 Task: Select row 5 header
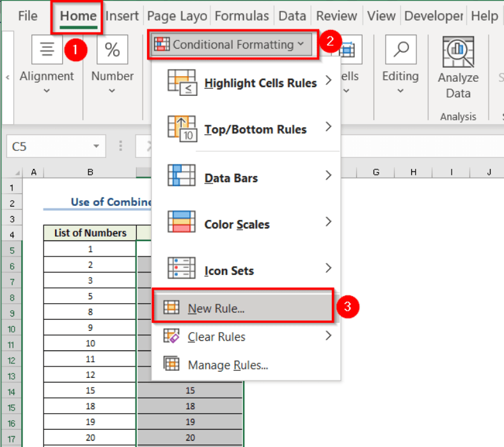click(12, 250)
